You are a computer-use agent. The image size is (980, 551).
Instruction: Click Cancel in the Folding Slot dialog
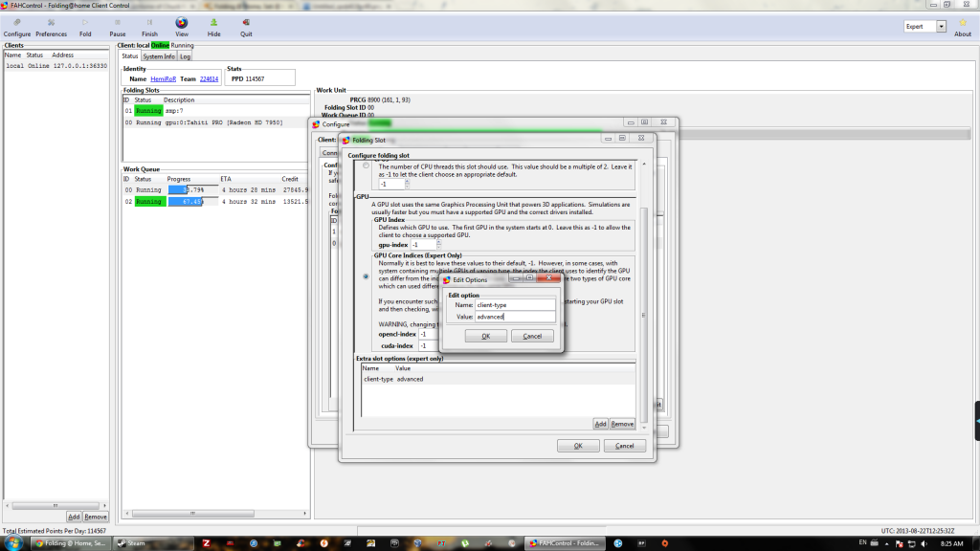pyautogui.click(x=624, y=446)
